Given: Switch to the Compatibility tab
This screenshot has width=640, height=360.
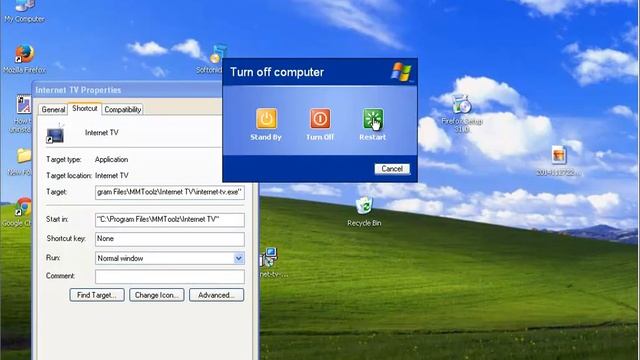Looking at the screenshot, I should pos(122,109).
